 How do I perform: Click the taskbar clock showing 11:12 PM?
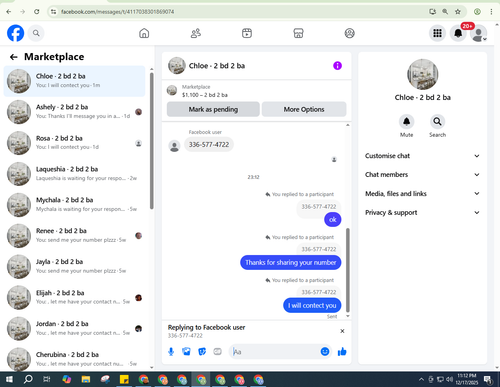tap(466, 379)
